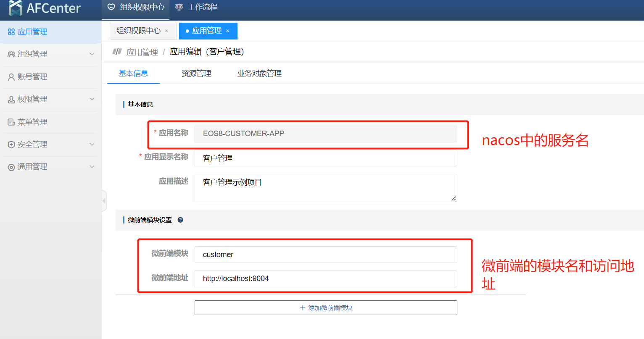
Task: Expand the 安全管理 sidebar chevron
Action: (x=92, y=145)
